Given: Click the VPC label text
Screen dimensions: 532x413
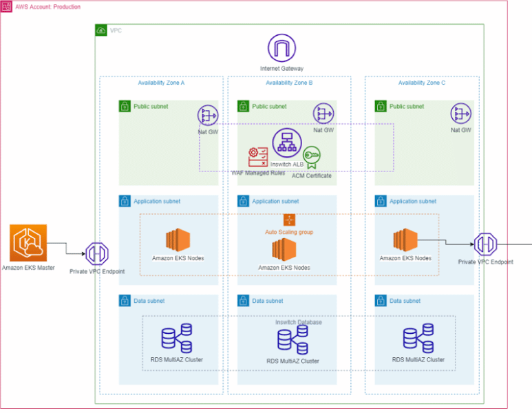Looking at the screenshot, I should pyautogui.click(x=116, y=30).
